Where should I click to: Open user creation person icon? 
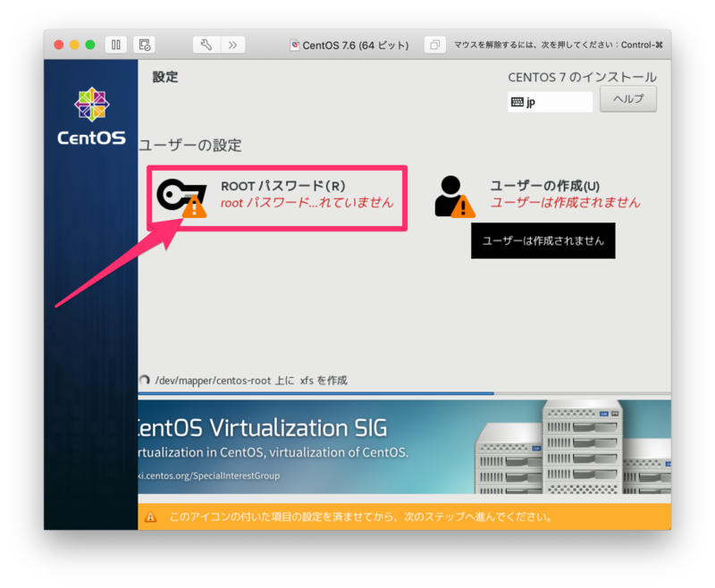pos(454,197)
